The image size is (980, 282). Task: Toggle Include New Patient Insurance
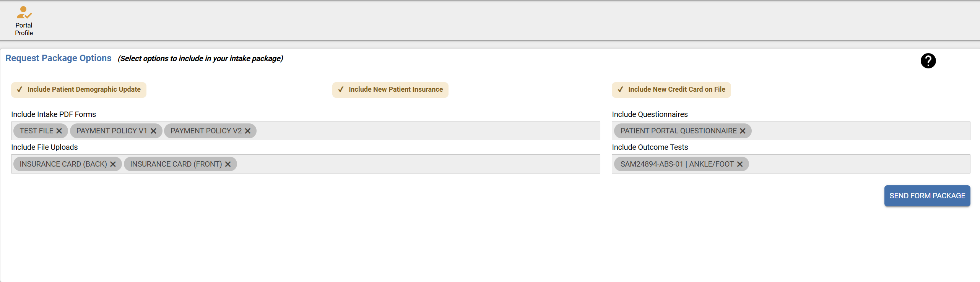pos(390,90)
